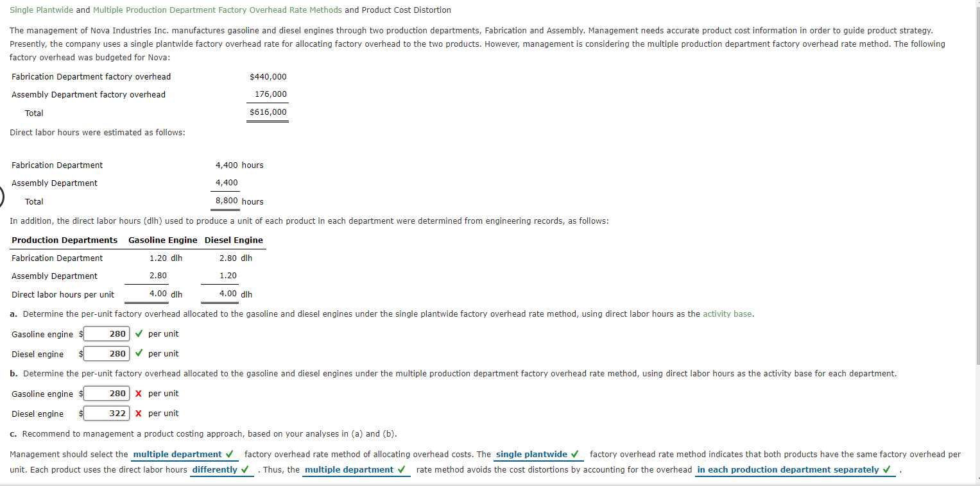The width and height of the screenshot is (980, 486).
Task: Click the gasoline engine input field in part a
Action: click(107, 333)
